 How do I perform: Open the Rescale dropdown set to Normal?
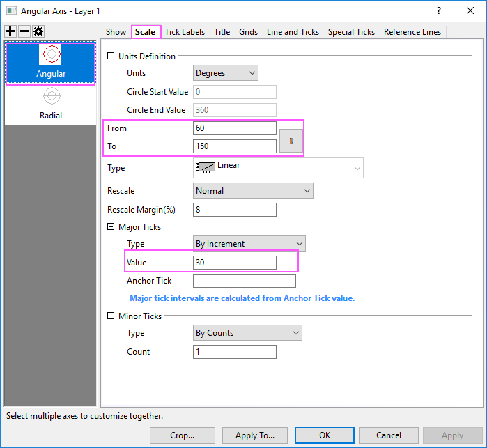pyautogui.click(x=253, y=191)
